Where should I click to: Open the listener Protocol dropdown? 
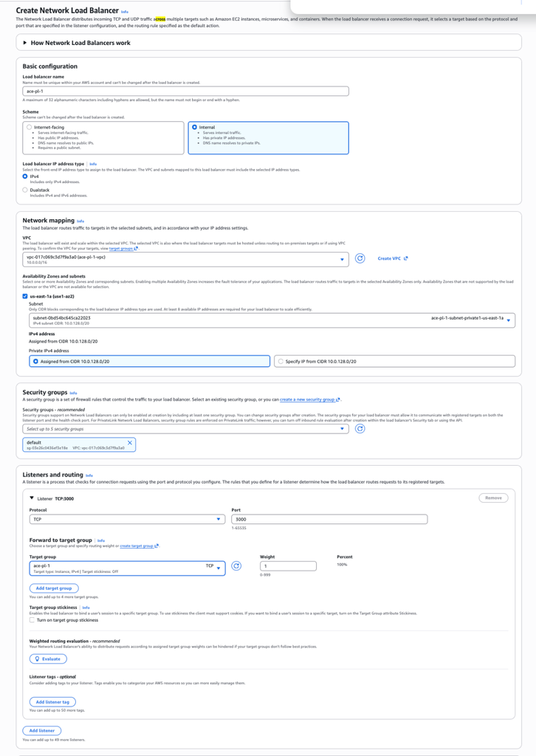[x=127, y=519]
